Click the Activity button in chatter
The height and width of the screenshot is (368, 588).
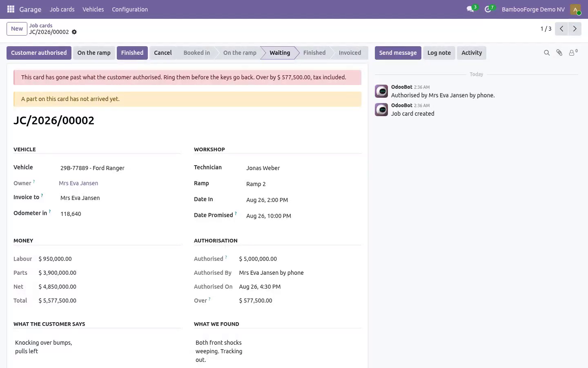[472, 53]
